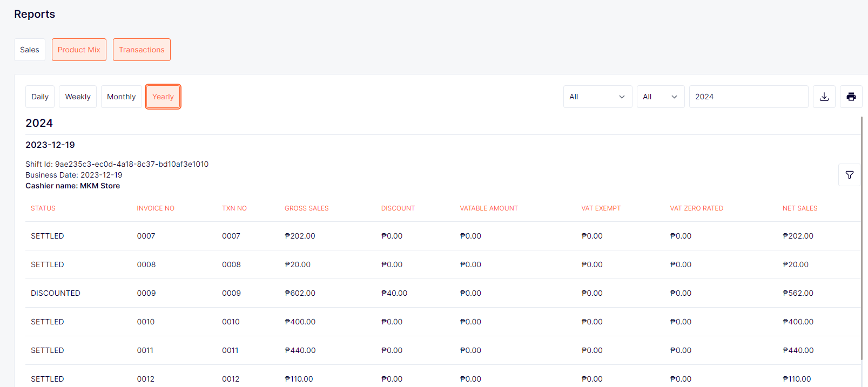Switch to the Weekly period view
The image size is (868, 387).
(x=78, y=97)
